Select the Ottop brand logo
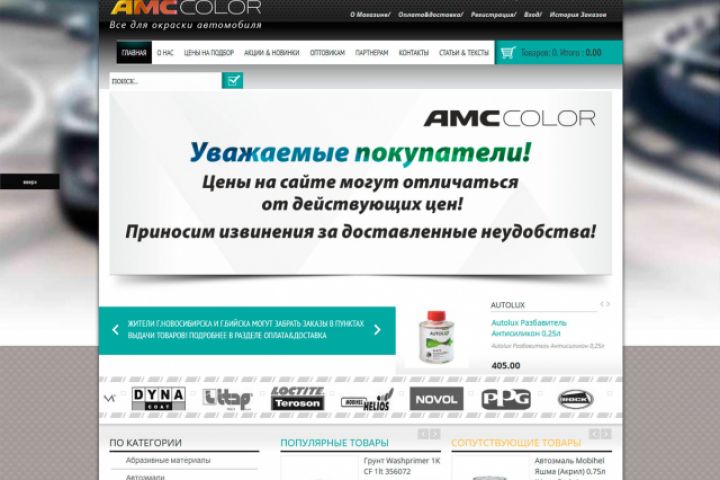The width and height of the screenshot is (720, 480). coord(227,399)
